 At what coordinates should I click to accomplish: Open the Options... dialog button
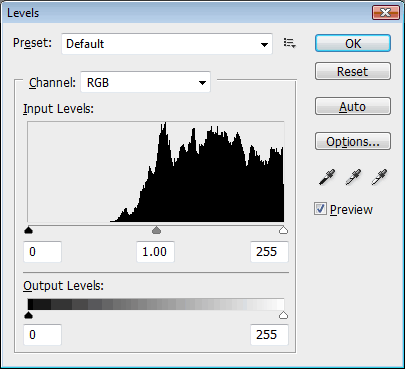353,142
